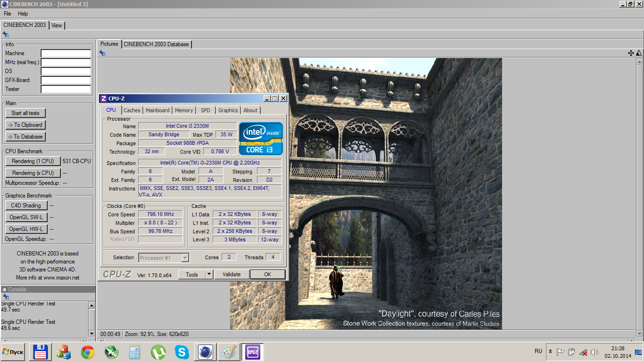Open the volume speaker tray icon
The width and height of the screenshot is (644, 362).
click(x=594, y=352)
